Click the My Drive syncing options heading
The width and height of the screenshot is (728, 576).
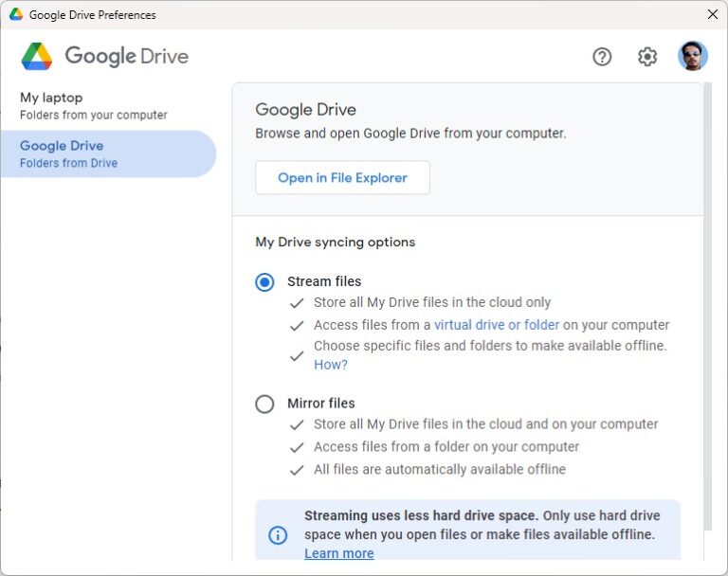click(336, 242)
